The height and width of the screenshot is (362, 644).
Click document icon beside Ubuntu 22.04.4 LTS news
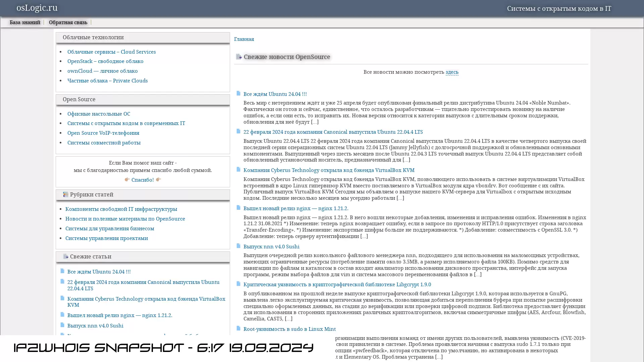[x=238, y=131]
